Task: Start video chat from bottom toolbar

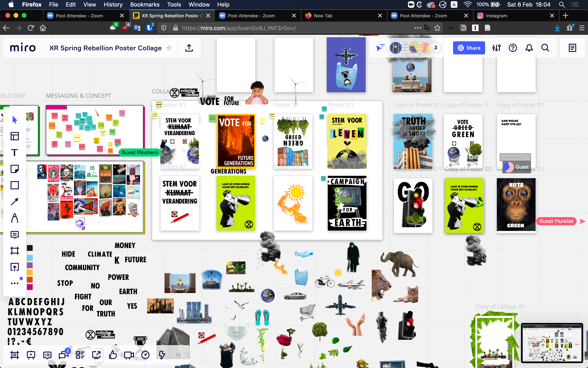Action: [129, 355]
